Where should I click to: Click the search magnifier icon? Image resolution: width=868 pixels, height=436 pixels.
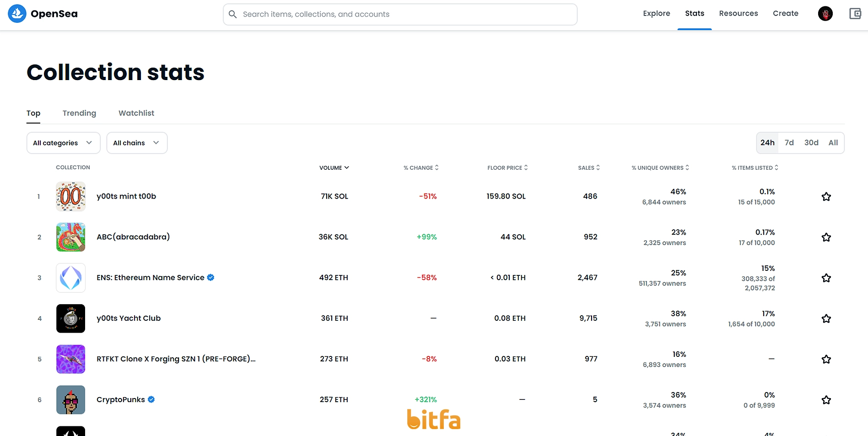tap(232, 14)
